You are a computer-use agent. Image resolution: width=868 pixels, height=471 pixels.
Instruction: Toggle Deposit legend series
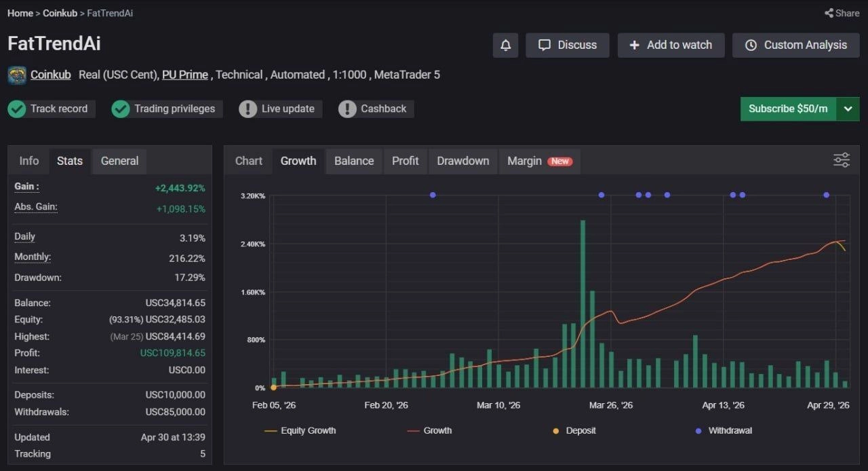574,430
